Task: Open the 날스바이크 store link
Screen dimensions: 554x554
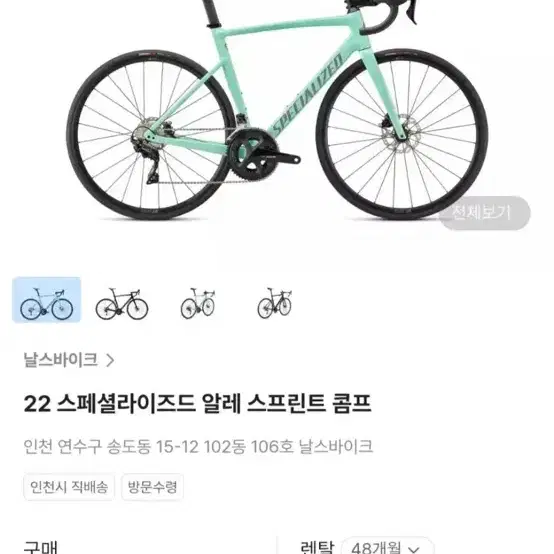Action: [x=61, y=360]
